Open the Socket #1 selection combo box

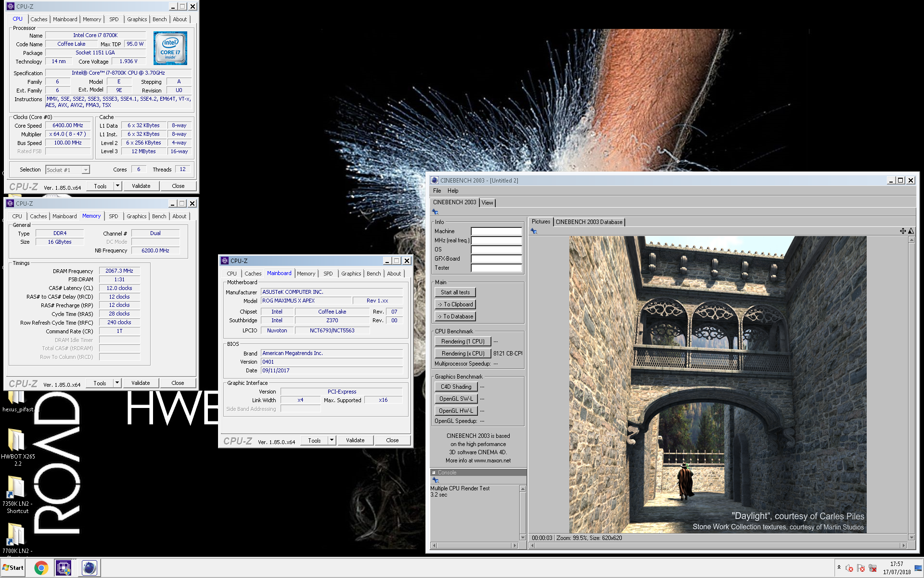coord(68,170)
